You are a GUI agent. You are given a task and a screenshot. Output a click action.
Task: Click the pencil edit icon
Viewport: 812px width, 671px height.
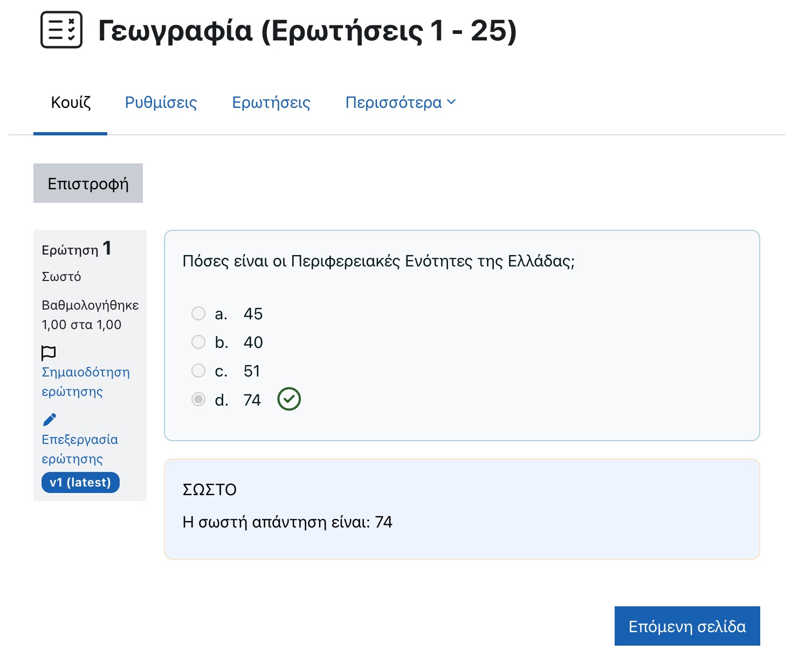click(x=50, y=420)
